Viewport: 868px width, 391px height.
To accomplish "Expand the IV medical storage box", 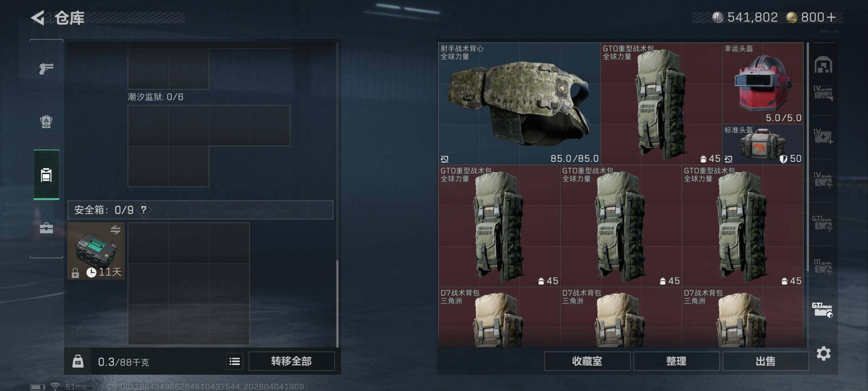I will point(823,136).
